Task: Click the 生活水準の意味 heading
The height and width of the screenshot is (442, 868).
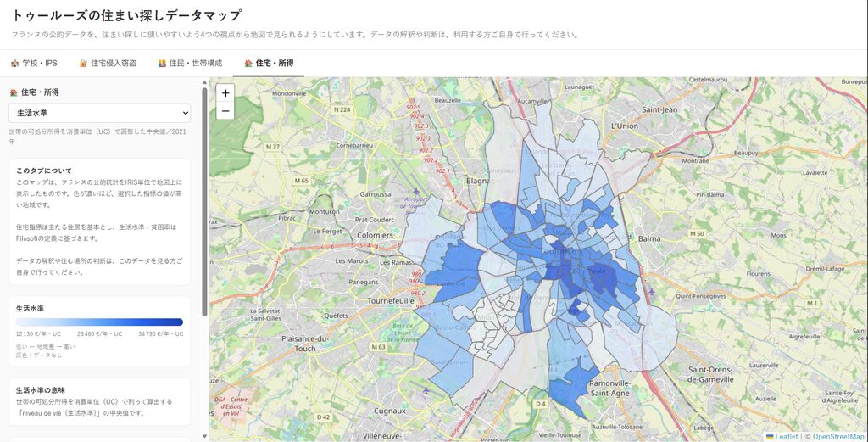Action: pos(41,390)
